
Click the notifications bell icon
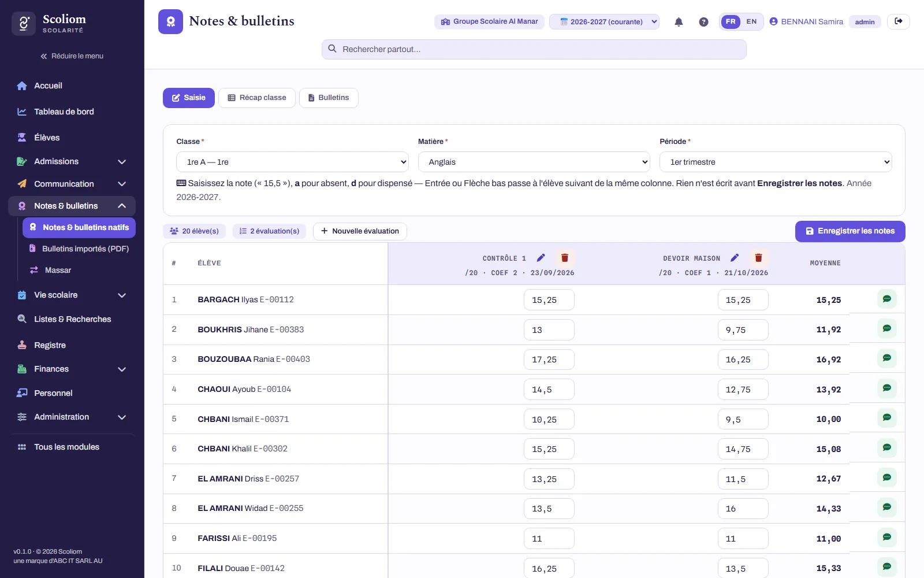(679, 22)
